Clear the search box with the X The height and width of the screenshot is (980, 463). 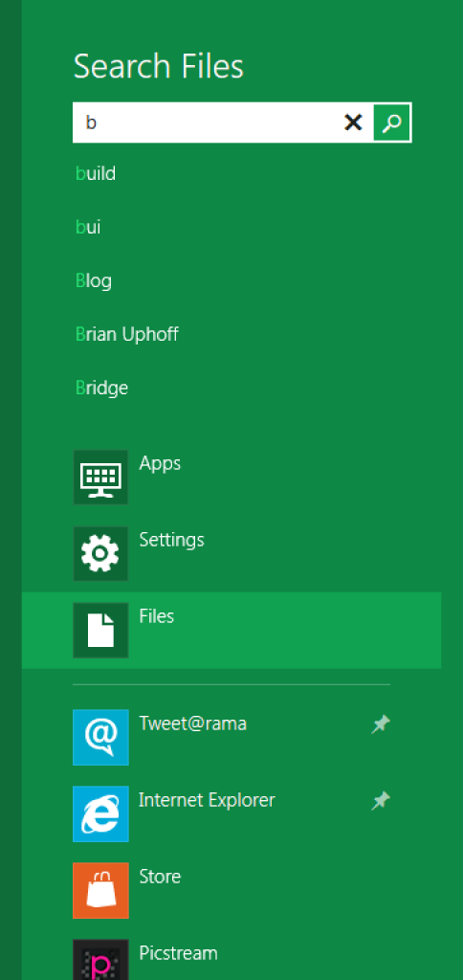(x=353, y=122)
